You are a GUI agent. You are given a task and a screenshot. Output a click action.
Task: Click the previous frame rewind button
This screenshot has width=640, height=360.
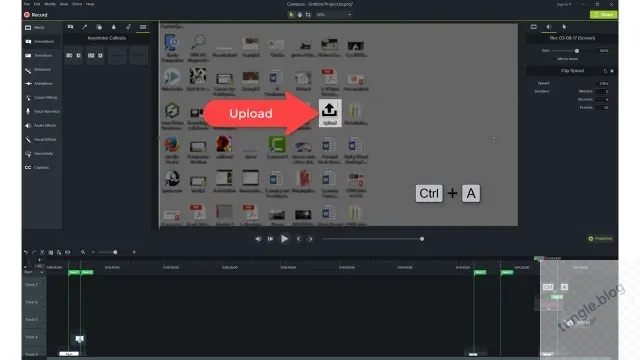(258, 239)
